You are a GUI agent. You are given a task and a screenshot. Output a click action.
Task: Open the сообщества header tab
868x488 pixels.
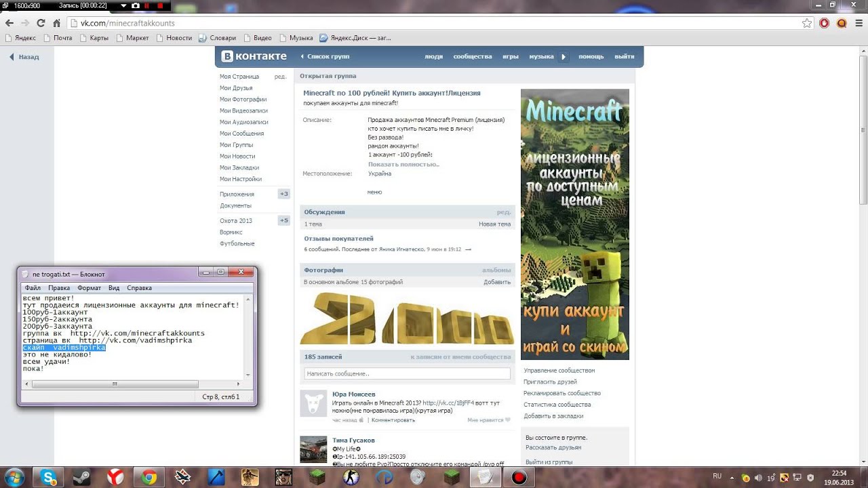click(x=473, y=56)
